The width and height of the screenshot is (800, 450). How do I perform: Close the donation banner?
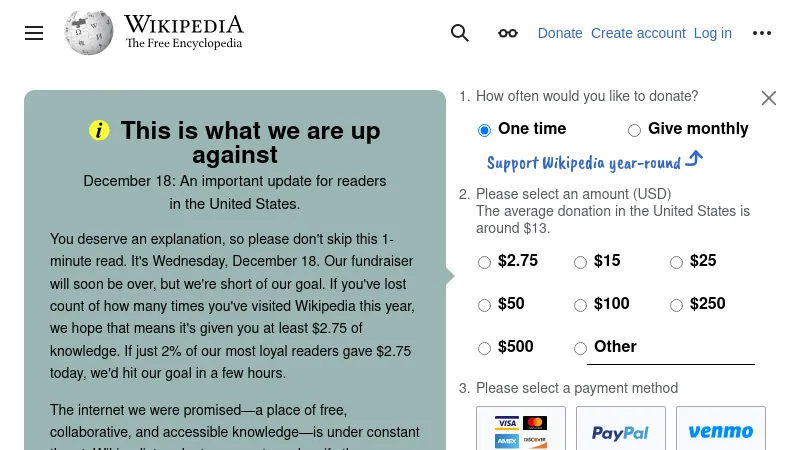click(x=769, y=98)
